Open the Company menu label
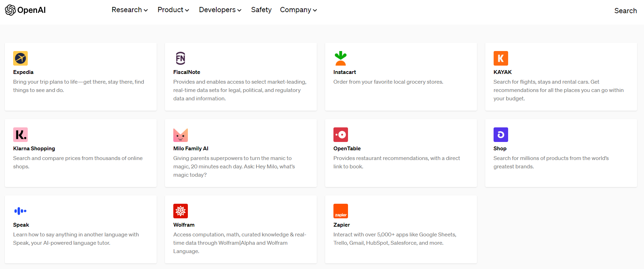The width and height of the screenshot is (644, 269). pos(296,10)
